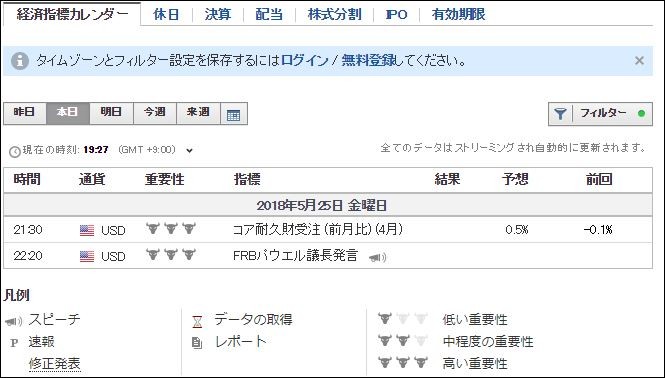Click the 低い重要性 one-bull icon

403,319
